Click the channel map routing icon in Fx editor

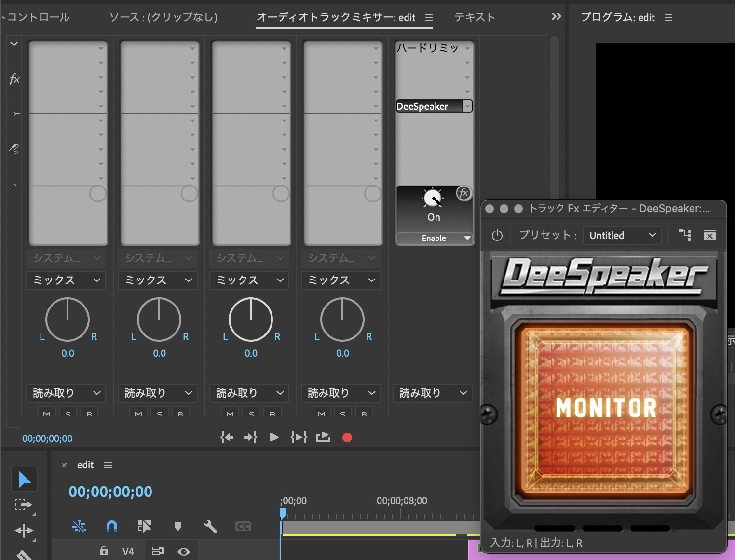coord(685,235)
